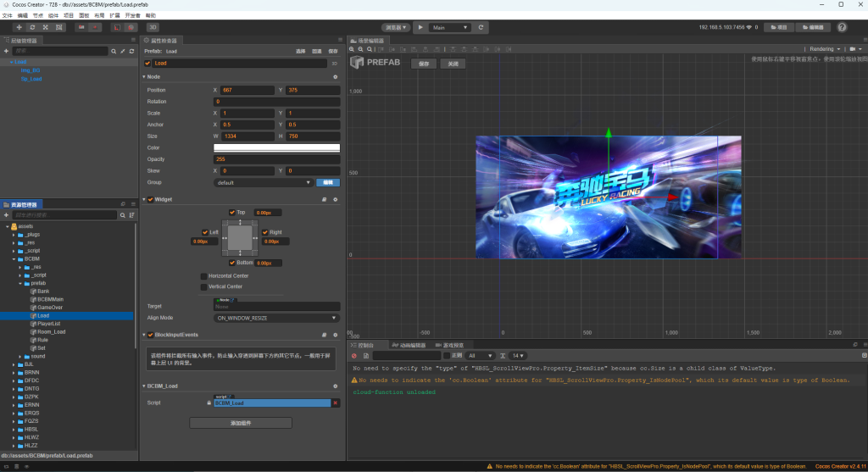Open the 开发者 menu
The width and height of the screenshot is (868, 472).
(132, 15)
